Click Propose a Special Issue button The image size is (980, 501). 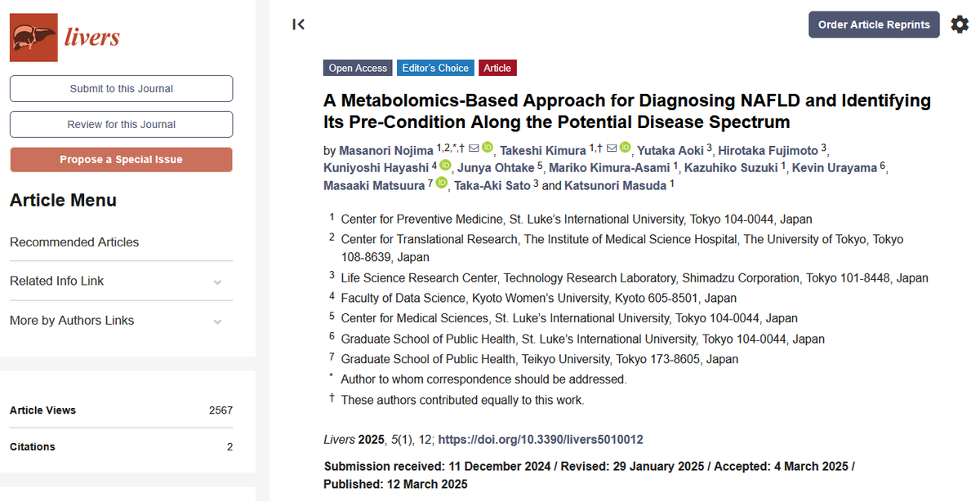tap(121, 160)
